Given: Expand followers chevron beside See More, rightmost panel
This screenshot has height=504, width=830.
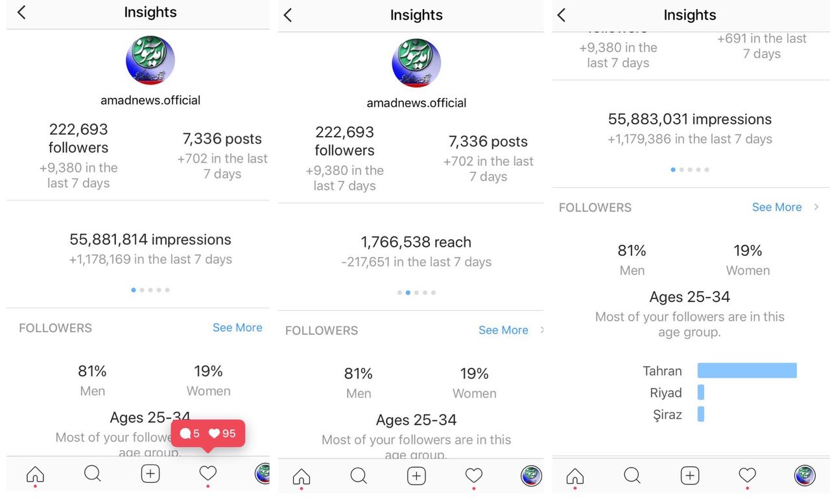Looking at the screenshot, I should [816, 207].
